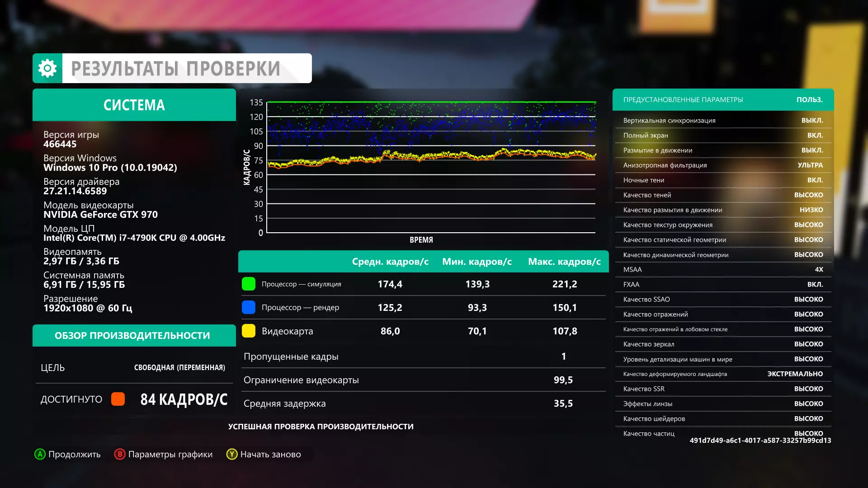
Task: Click Продолжить to continue
Action: tap(68, 454)
